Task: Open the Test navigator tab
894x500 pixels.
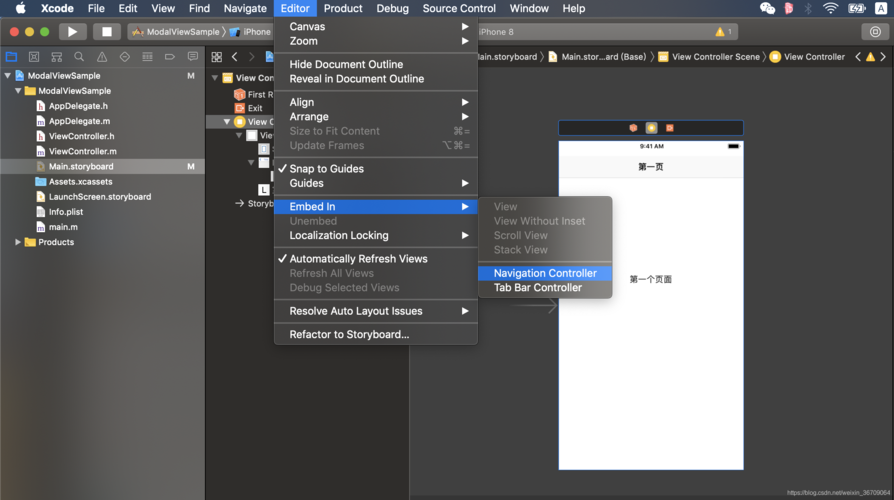Action: (x=124, y=56)
